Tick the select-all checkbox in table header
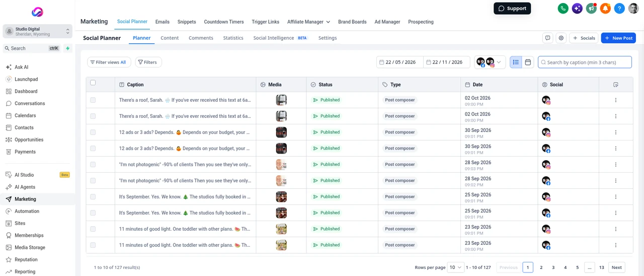The height and width of the screenshot is (276, 644). click(x=93, y=83)
